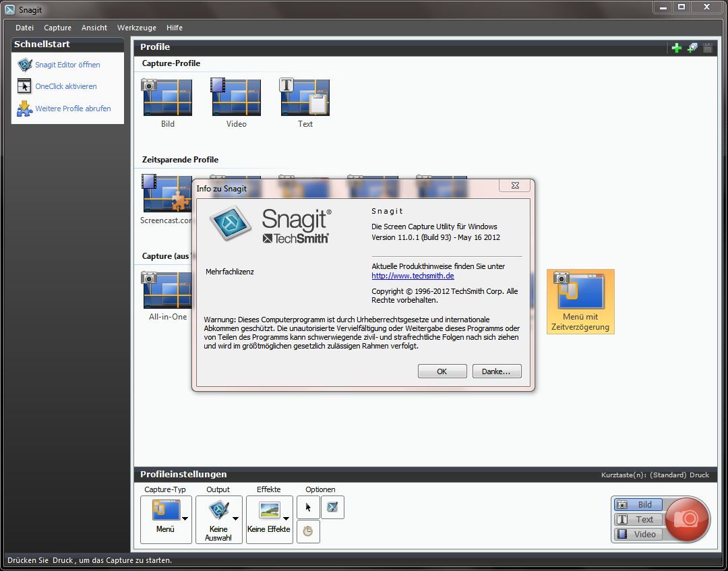Expand the Effekte dropdown arrow
Image resolution: width=728 pixels, height=571 pixels.
[286, 518]
